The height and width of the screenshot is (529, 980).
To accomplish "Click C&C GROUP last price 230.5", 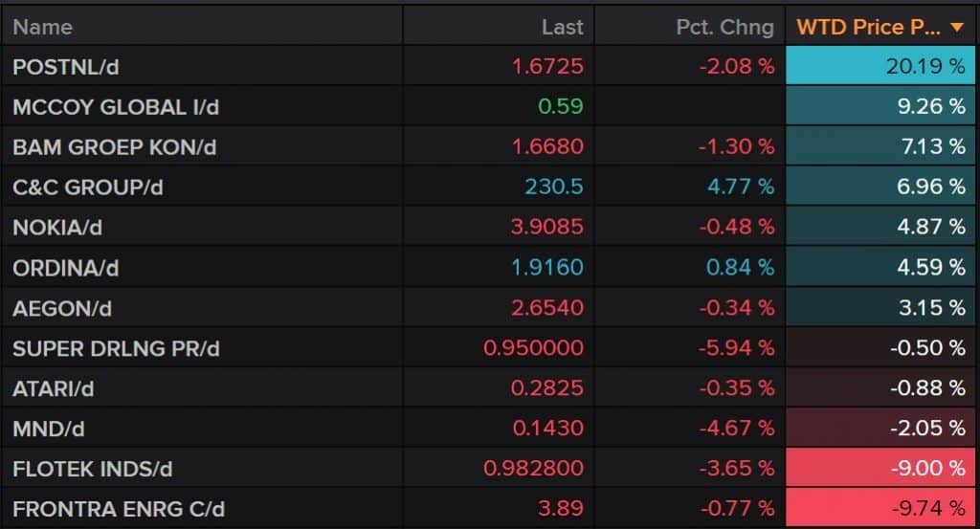I will click(553, 187).
